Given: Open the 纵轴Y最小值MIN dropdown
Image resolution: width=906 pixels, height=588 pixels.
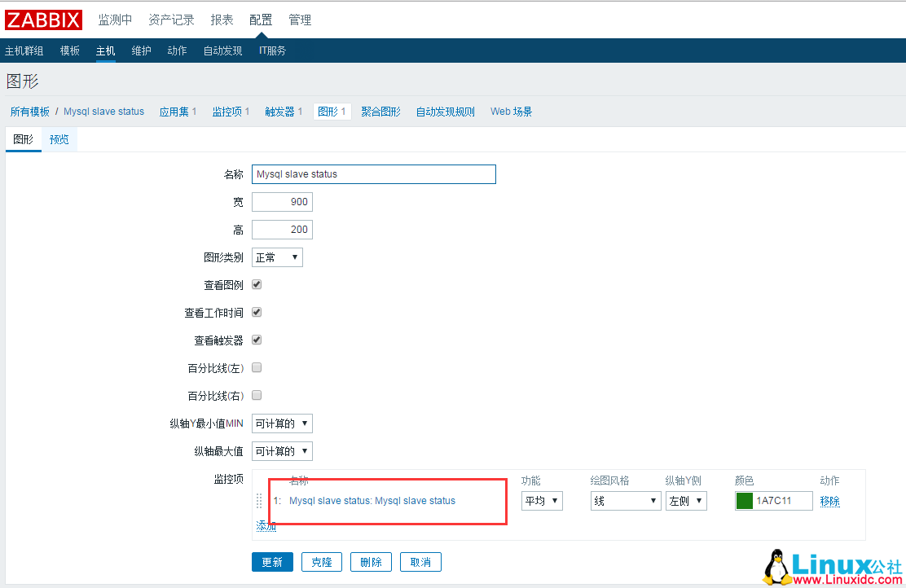Looking at the screenshot, I should point(281,423).
